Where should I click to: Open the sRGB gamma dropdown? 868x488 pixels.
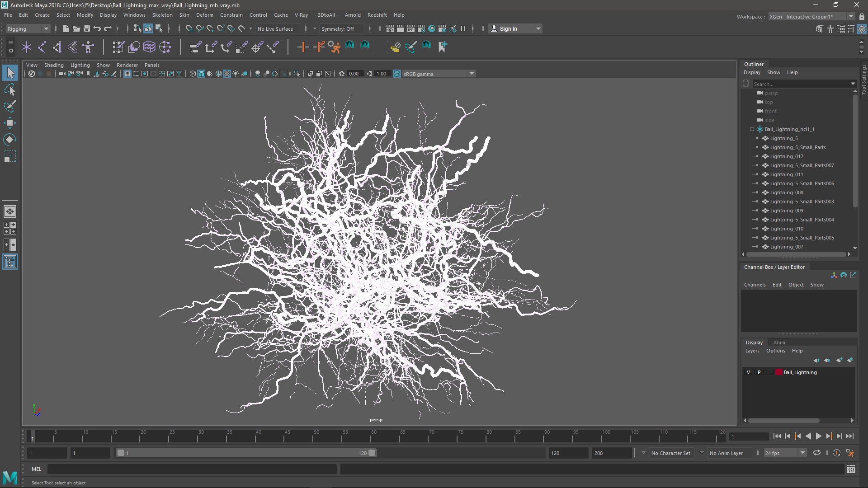pyautogui.click(x=439, y=74)
